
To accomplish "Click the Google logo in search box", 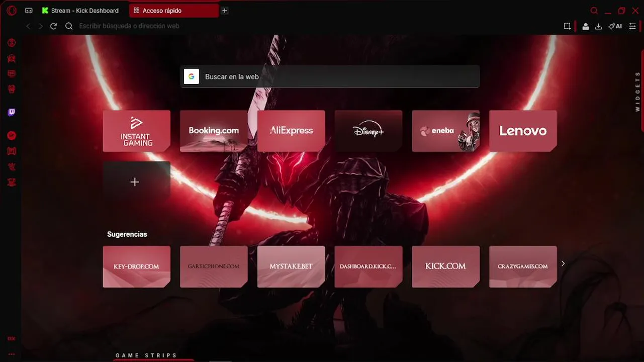I will point(192,76).
